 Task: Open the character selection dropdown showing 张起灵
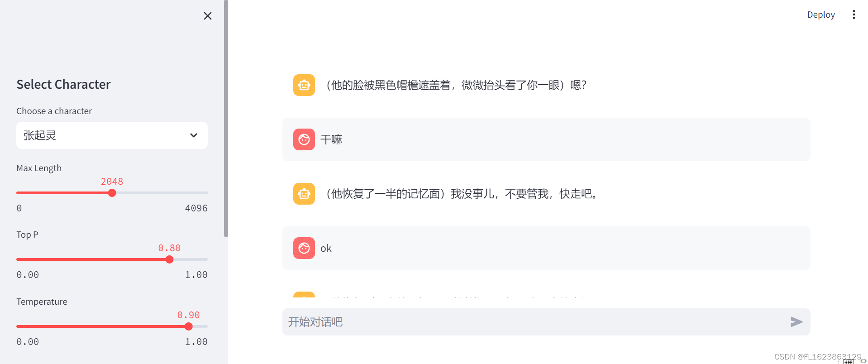111,135
